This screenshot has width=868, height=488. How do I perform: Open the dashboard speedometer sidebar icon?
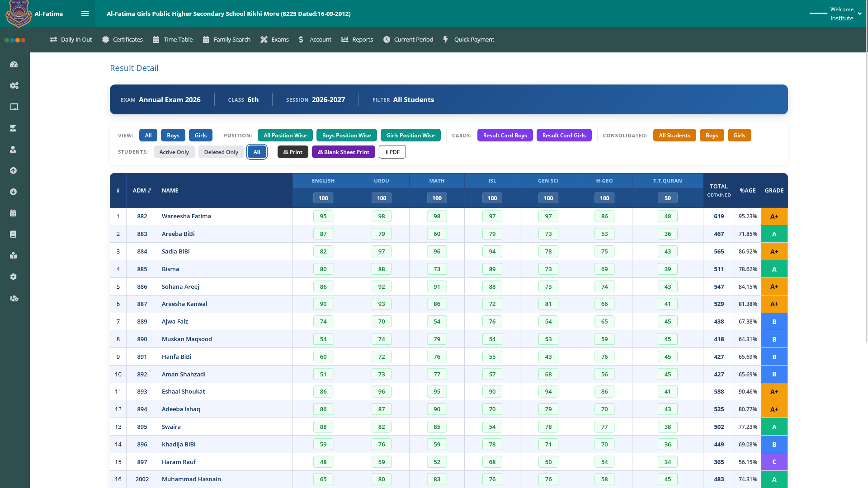(x=14, y=65)
